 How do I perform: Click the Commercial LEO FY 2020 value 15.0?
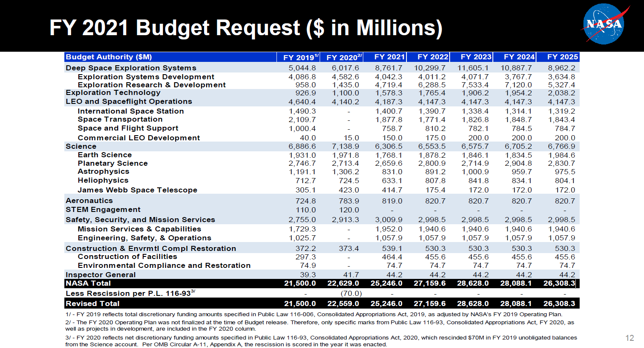pyautogui.click(x=351, y=138)
